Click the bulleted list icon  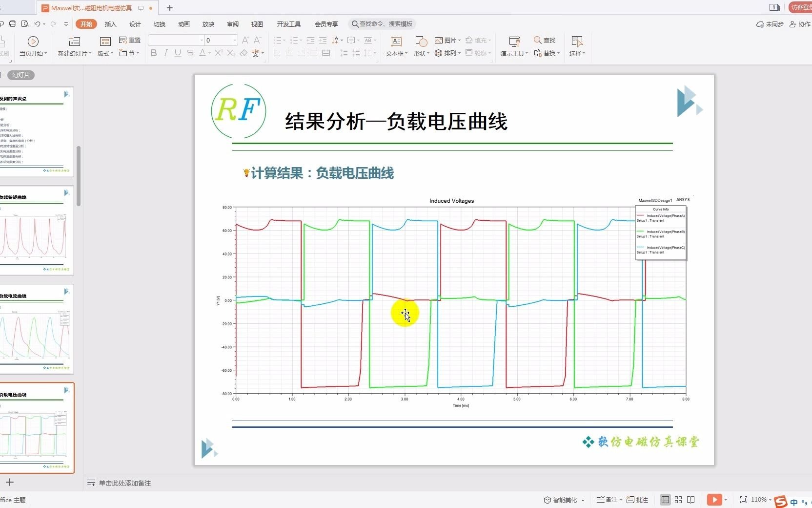coord(278,40)
